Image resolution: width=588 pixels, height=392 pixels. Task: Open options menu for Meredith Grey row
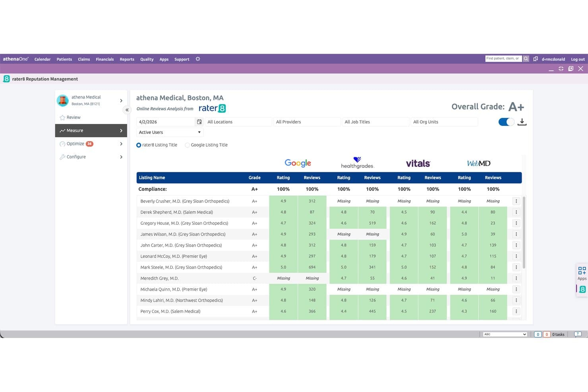coord(516,278)
